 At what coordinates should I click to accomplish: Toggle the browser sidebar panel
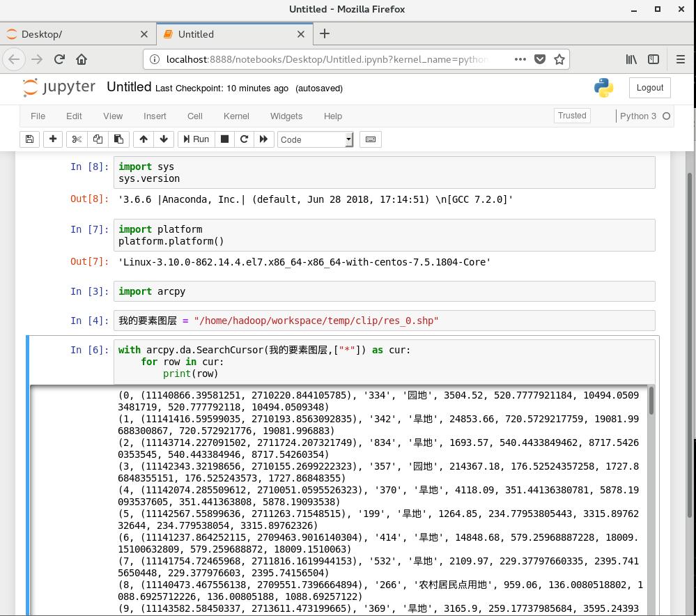point(654,59)
